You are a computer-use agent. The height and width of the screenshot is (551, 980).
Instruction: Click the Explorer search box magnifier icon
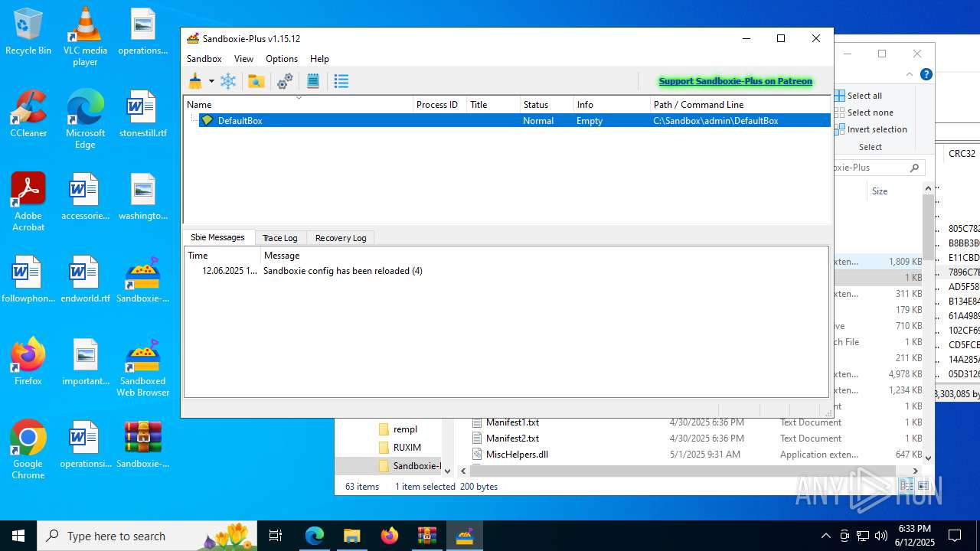coord(914,168)
